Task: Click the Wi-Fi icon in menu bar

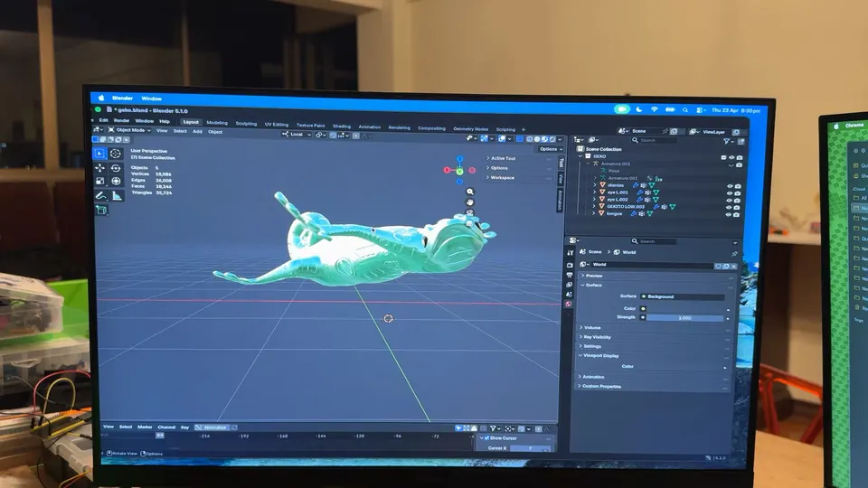Action: pos(655,109)
